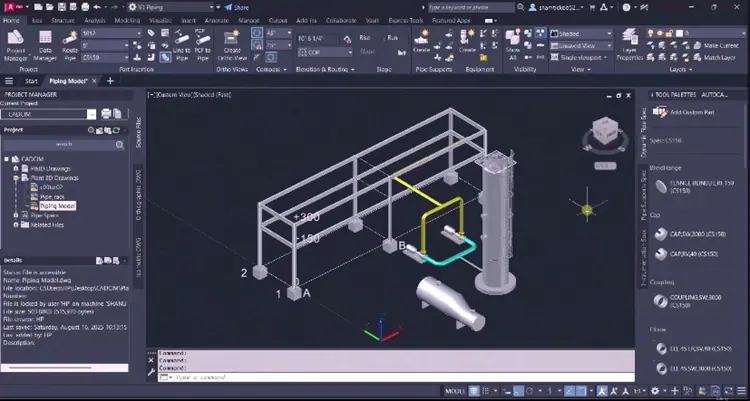
Task: Click the Autodesk App Store cart icon
Action: [592, 7]
